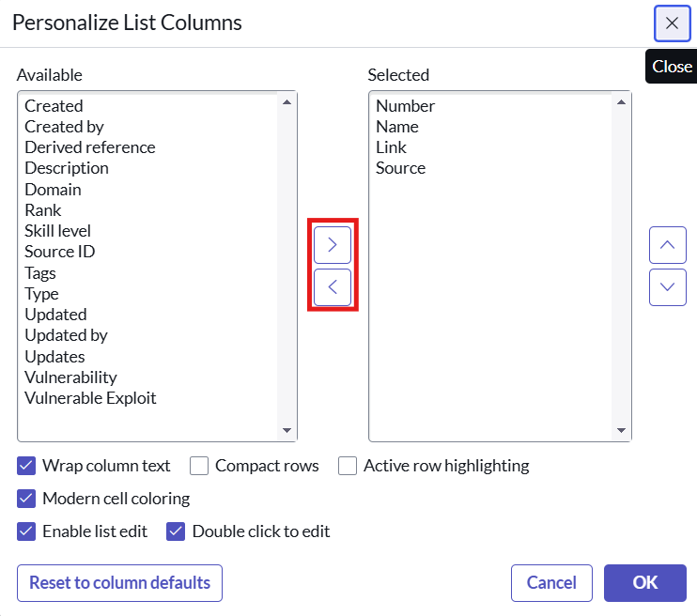
Task: Click the add-to-selected right arrow button
Action: (333, 244)
